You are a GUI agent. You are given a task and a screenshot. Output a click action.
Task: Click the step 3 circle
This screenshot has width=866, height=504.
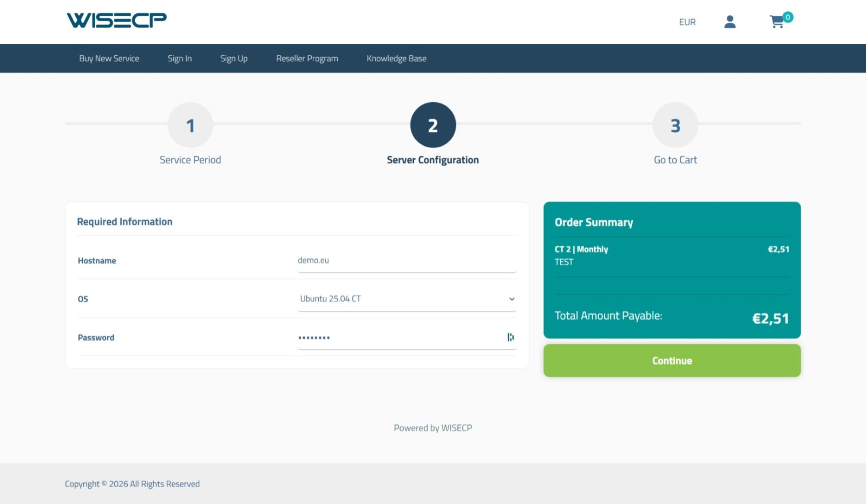tap(675, 125)
